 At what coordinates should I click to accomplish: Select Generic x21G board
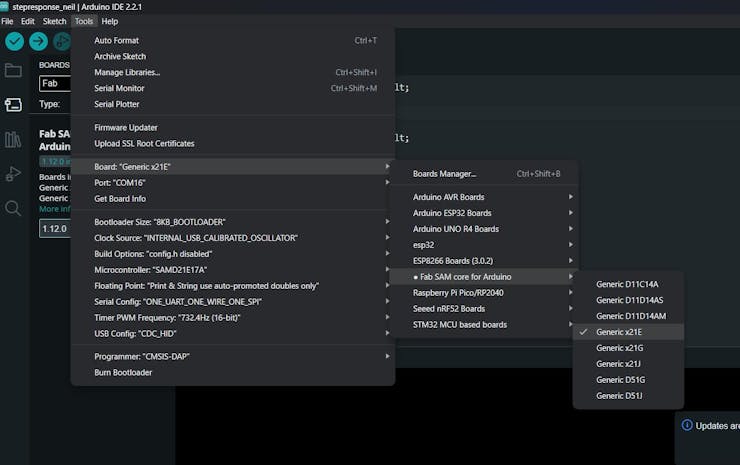tap(628, 348)
